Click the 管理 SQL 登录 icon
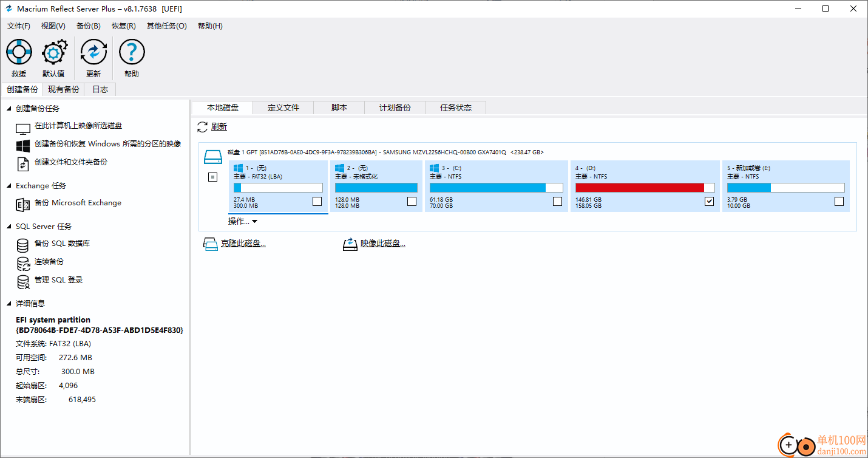This screenshot has width=868, height=458. coord(23,282)
